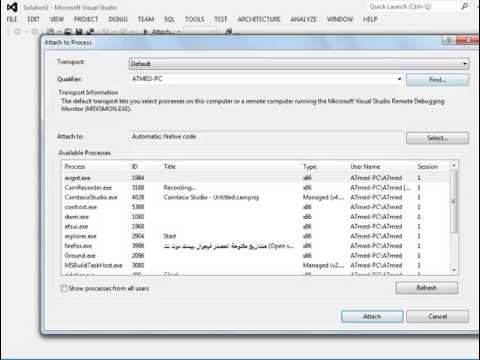480x360 pixels.
Task: Open the TOOLS menu
Action: (x=195, y=19)
